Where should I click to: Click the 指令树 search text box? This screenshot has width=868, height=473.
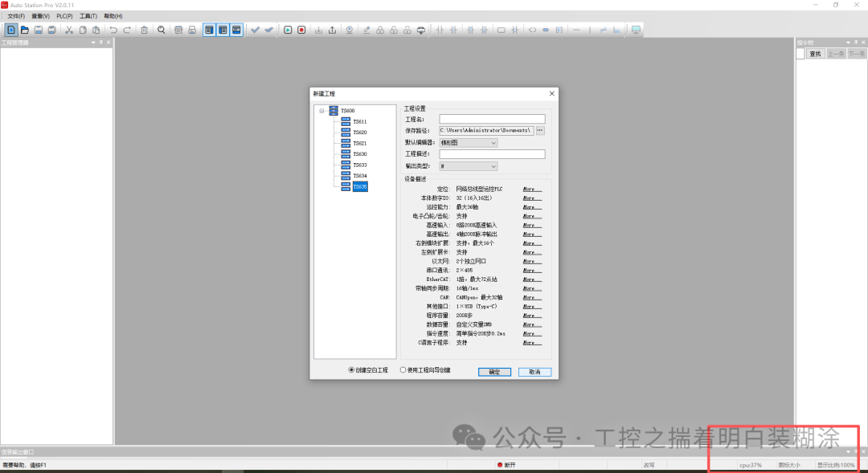[x=800, y=54]
